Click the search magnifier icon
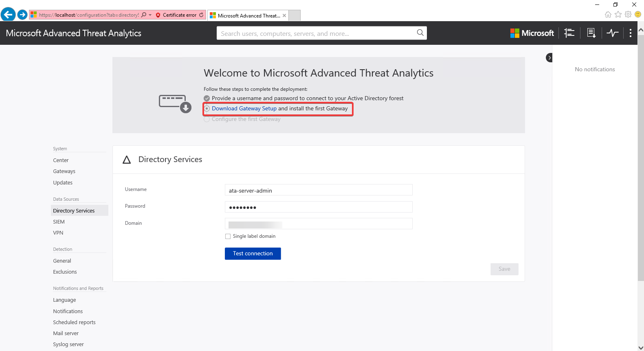644x351 pixels. tap(420, 33)
